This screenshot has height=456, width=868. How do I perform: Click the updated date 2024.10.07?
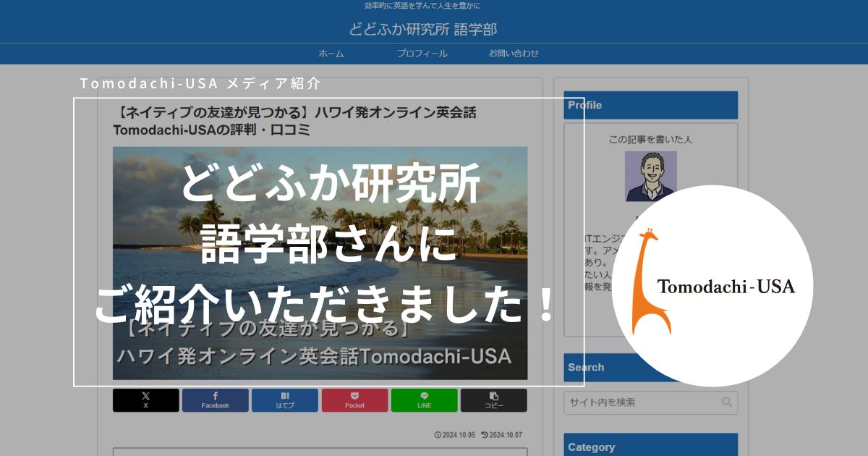click(x=501, y=435)
